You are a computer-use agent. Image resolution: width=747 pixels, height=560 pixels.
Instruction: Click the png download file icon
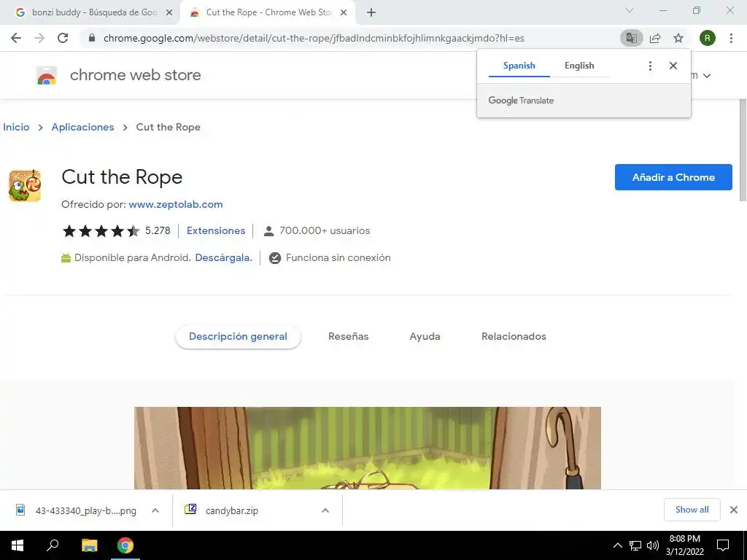click(20, 510)
